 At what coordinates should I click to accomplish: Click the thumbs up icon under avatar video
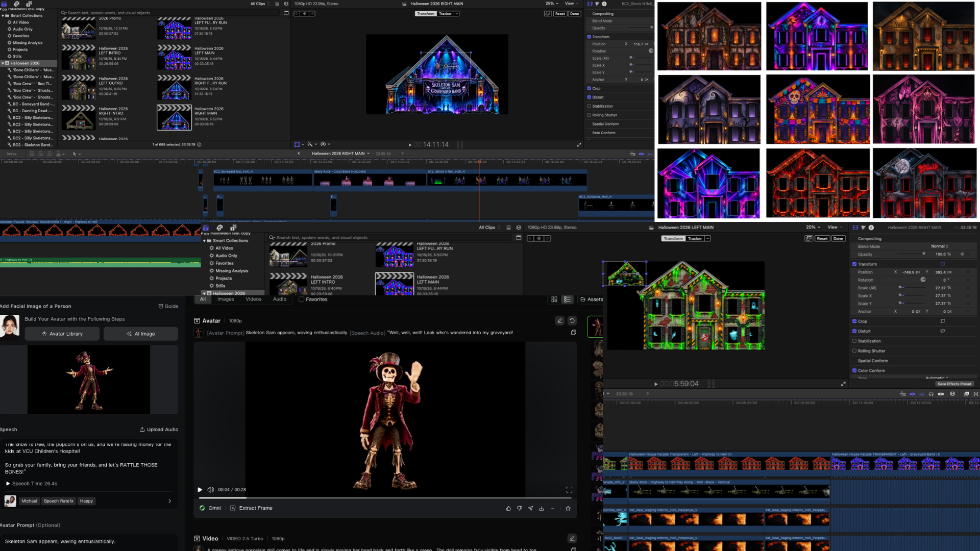[508, 508]
